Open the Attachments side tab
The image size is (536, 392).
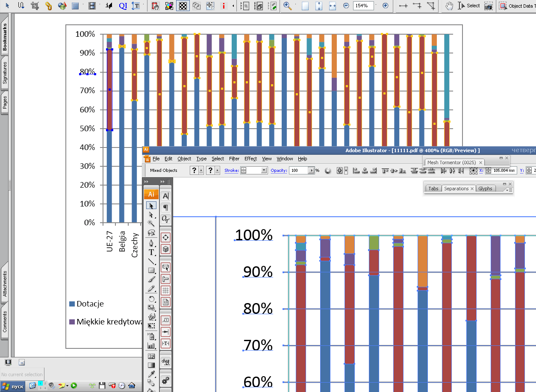(5, 283)
